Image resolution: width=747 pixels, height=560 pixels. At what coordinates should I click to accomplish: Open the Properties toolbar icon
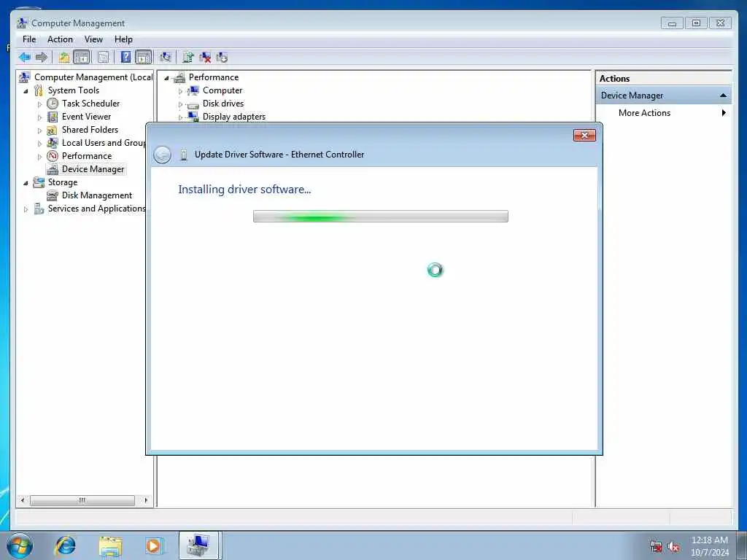click(103, 58)
